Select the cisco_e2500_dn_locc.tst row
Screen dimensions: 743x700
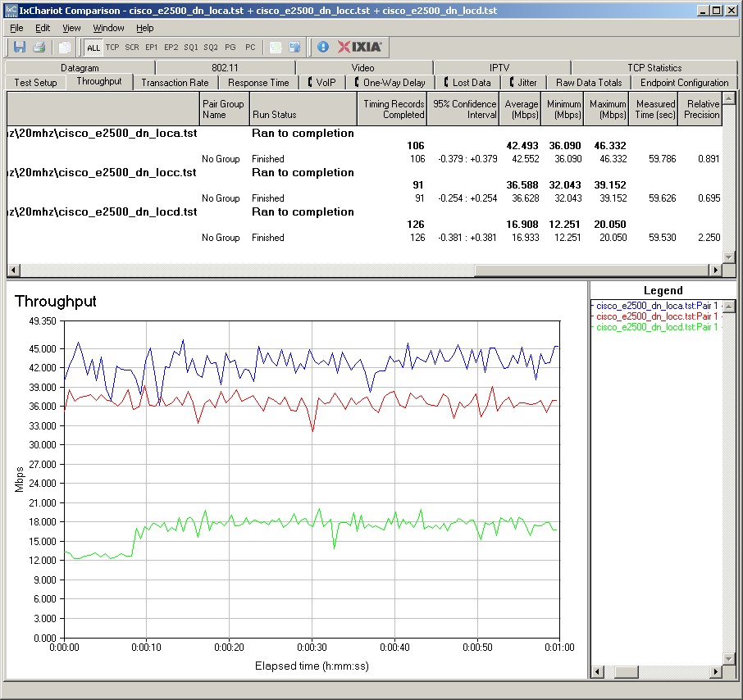364,172
